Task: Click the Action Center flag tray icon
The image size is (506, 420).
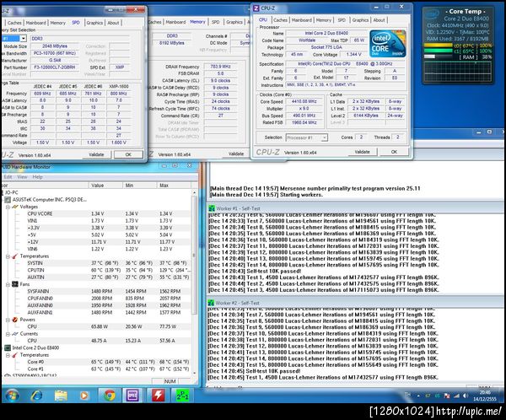Action: [447, 396]
